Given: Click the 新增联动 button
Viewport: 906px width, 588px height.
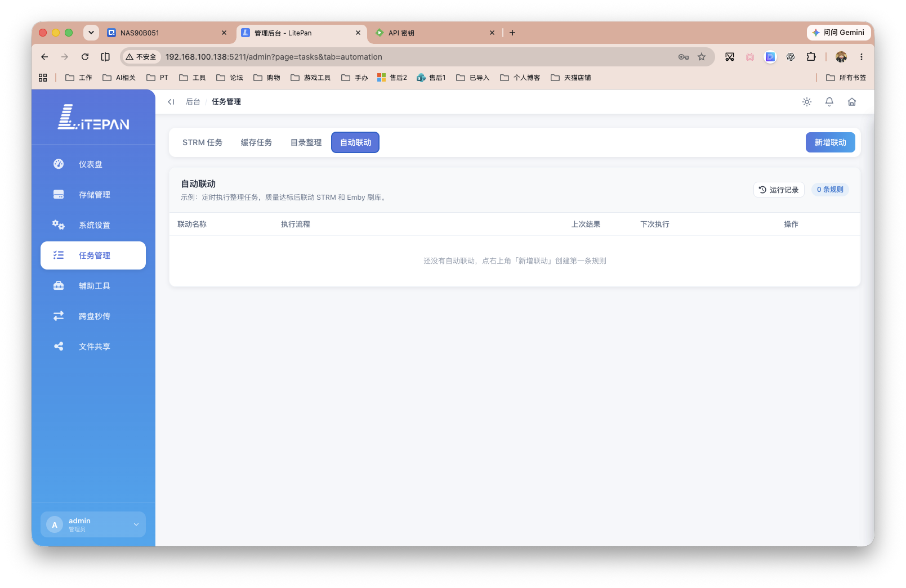Looking at the screenshot, I should point(830,142).
